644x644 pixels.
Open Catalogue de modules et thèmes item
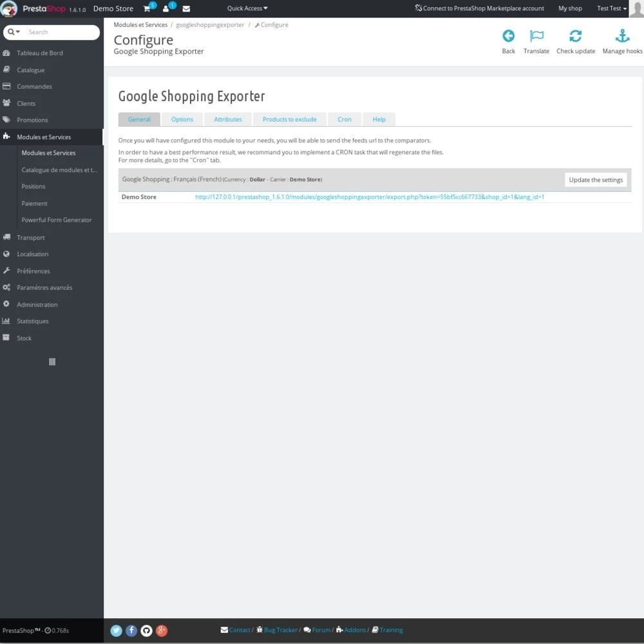(59, 170)
